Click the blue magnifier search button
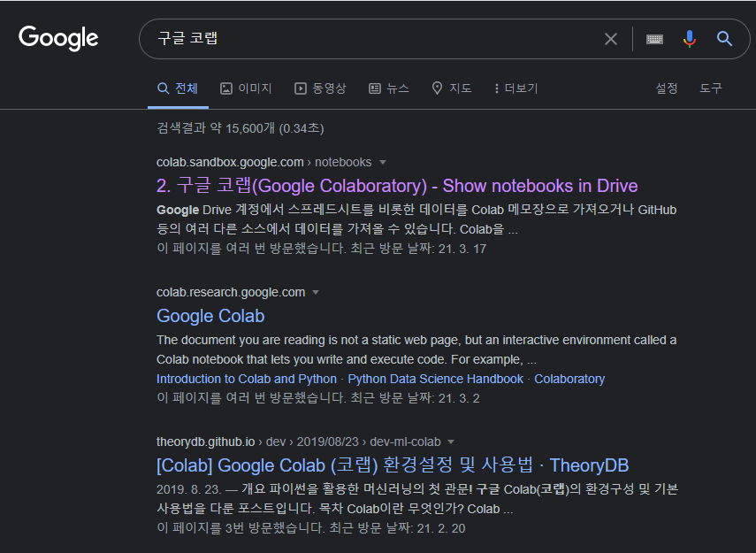Image resolution: width=756 pixels, height=553 pixels. pos(724,39)
